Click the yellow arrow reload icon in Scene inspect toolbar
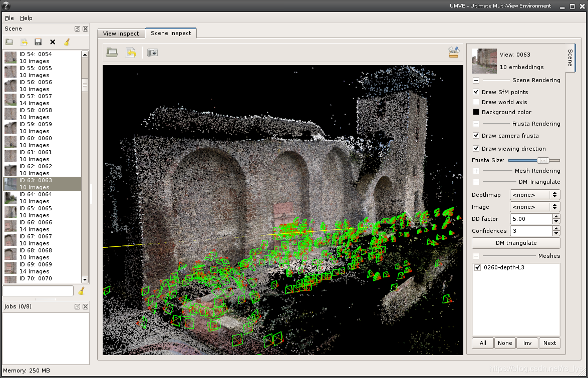Viewport: 588px width, 378px height. (x=131, y=53)
